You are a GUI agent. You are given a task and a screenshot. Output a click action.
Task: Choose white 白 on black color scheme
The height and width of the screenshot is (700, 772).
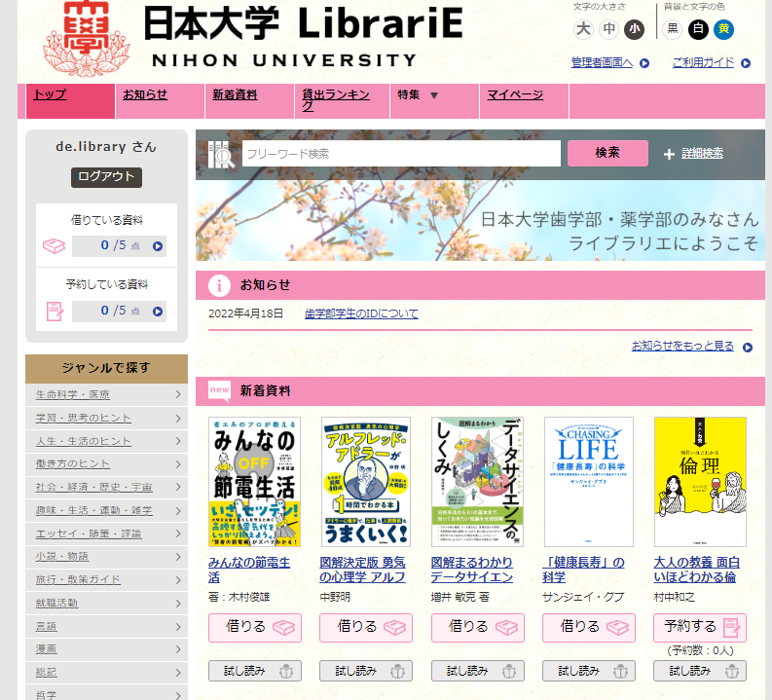click(698, 29)
